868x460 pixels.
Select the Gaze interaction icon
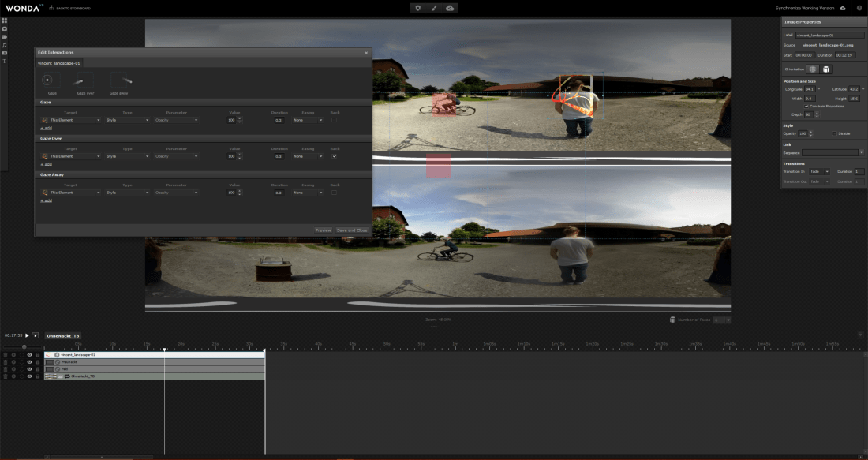point(47,80)
